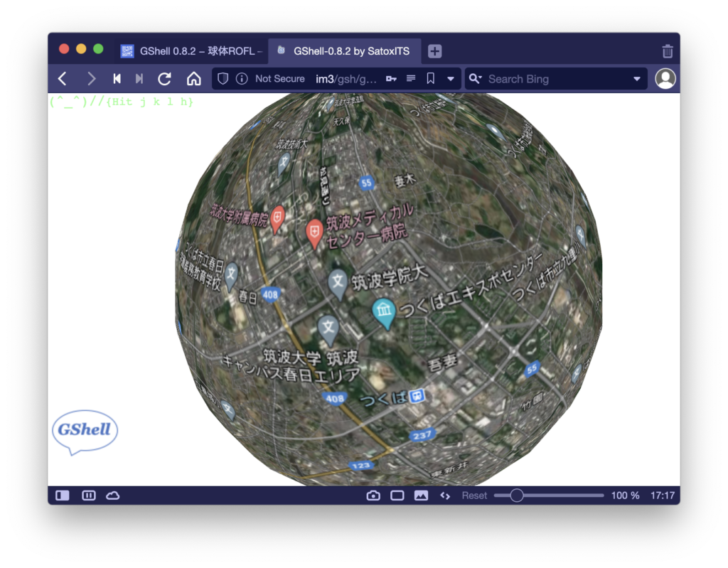728x568 pixels.
Task: Toggle the side panel visibility
Action: click(x=63, y=495)
